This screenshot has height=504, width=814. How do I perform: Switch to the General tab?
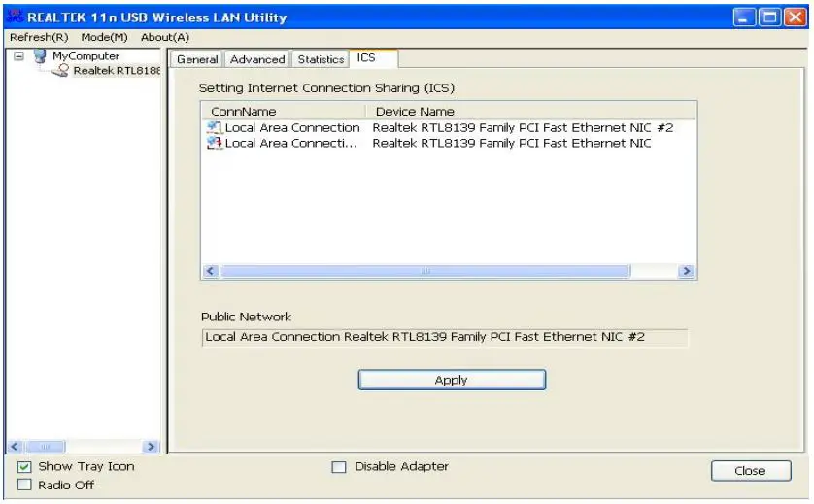point(197,59)
